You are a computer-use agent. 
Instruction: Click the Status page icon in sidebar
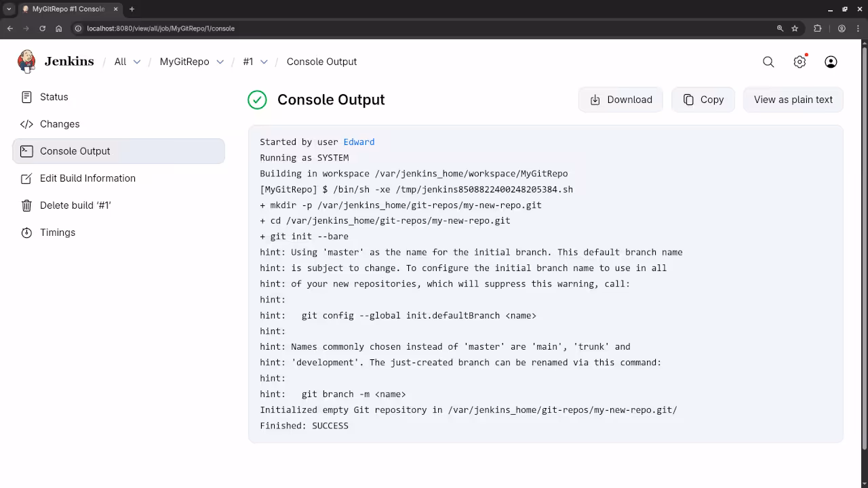coord(26,97)
